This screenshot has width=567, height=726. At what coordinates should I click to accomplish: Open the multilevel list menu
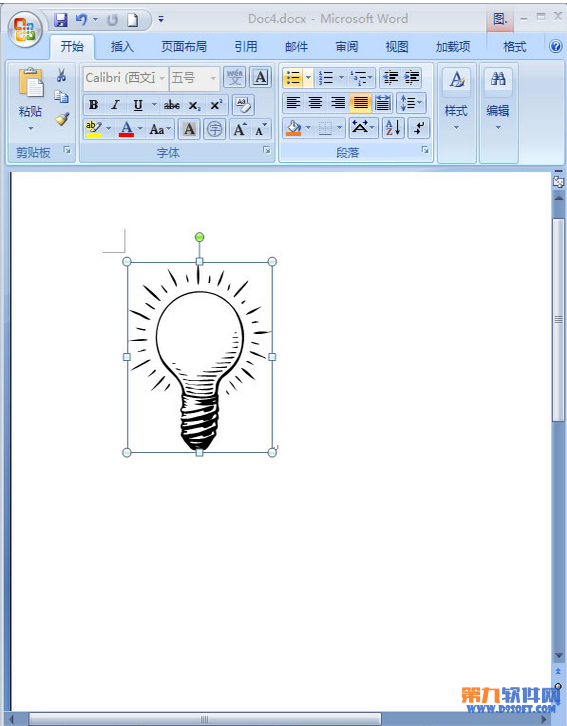(361, 78)
